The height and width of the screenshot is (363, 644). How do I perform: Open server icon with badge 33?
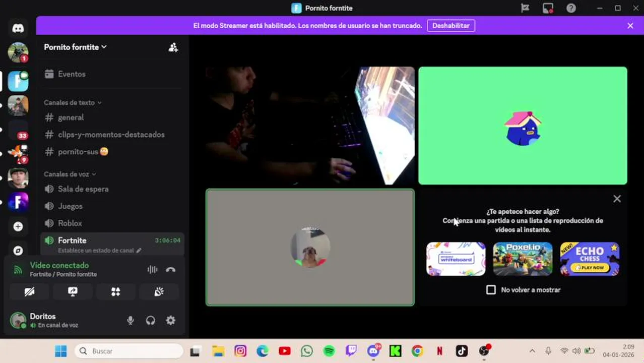coord(18,130)
